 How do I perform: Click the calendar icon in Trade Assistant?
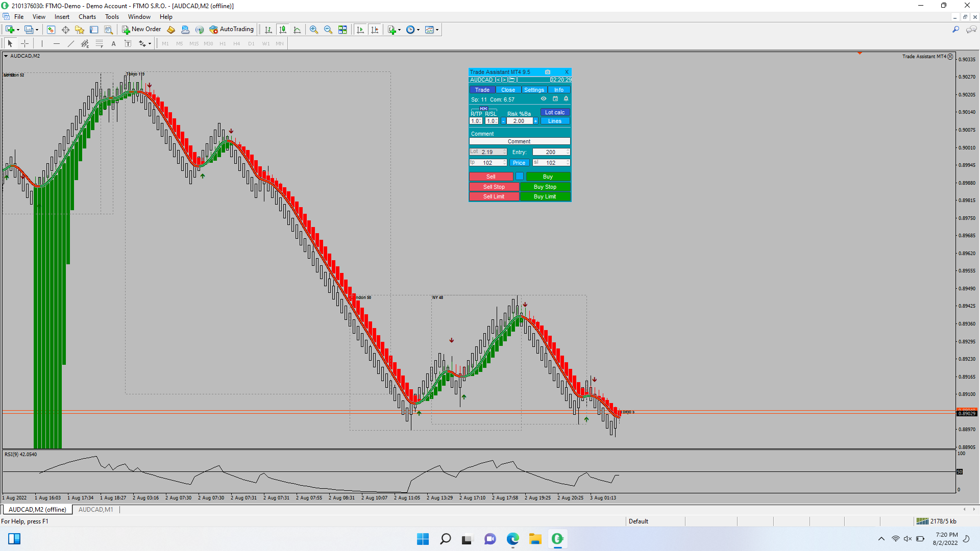click(x=555, y=99)
